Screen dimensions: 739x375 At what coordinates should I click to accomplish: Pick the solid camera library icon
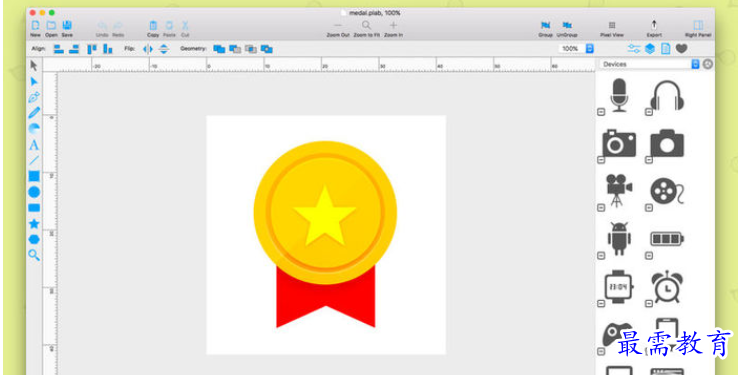pyautogui.click(x=667, y=143)
